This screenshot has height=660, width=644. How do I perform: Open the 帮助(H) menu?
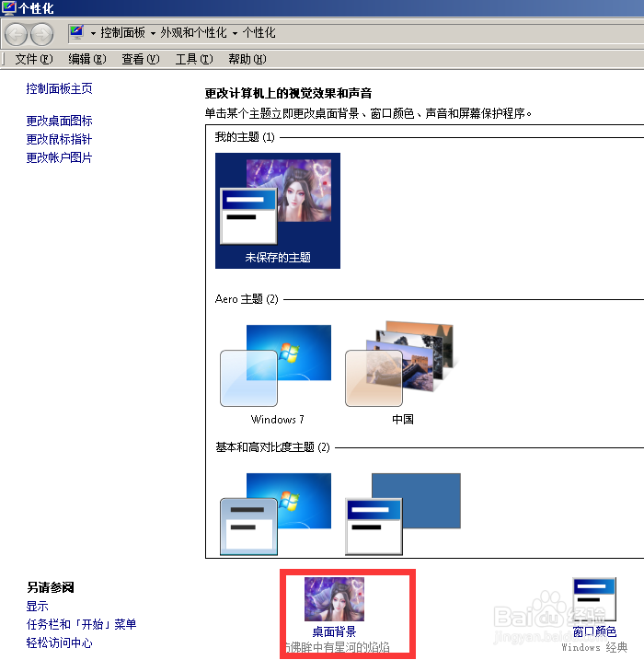pos(247,59)
